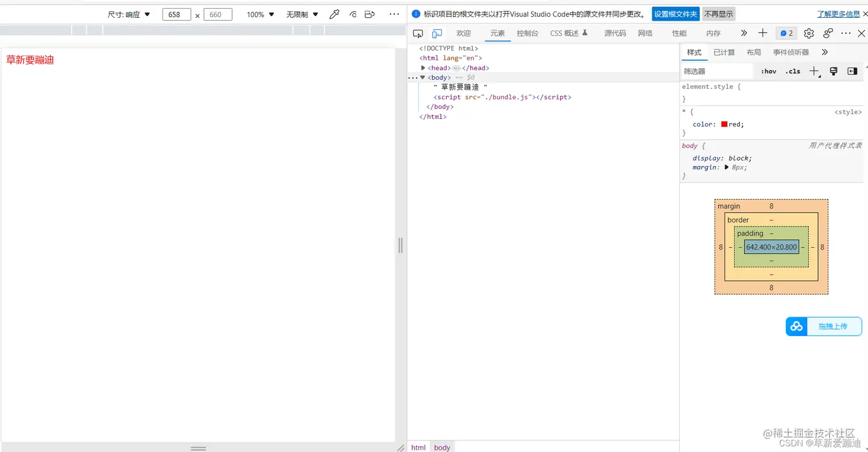Toggle the computed styles sidebar icon
This screenshot has width=868, height=452.
click(x=852, y=71)
